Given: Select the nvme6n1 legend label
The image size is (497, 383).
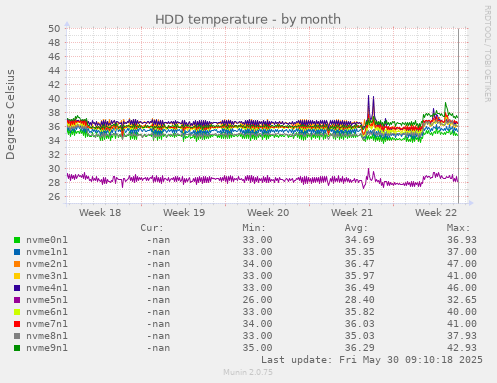Looking at the screenshot, I should (47, 312).
